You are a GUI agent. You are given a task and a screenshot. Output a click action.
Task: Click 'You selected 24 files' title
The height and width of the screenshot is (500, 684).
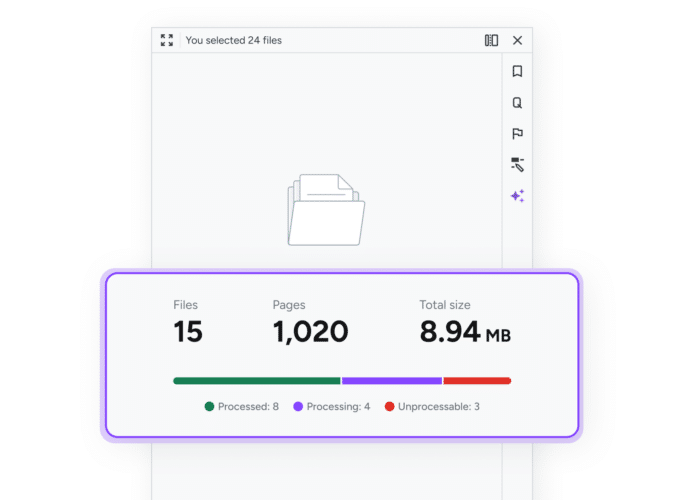click(x=233, y=40)
